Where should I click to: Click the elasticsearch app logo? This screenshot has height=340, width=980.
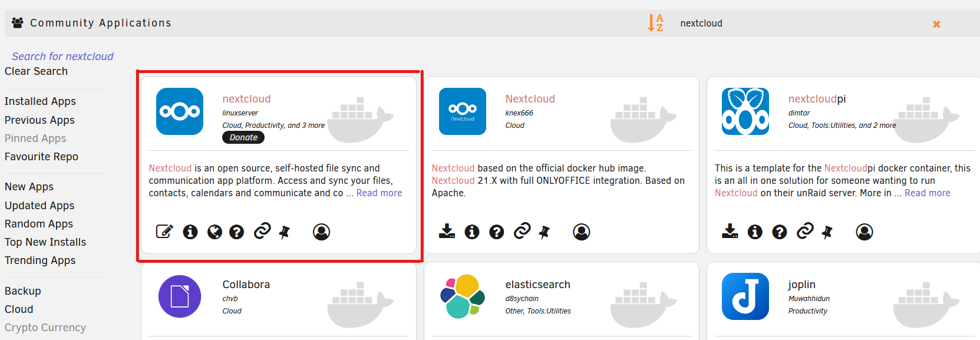(463, 296)
